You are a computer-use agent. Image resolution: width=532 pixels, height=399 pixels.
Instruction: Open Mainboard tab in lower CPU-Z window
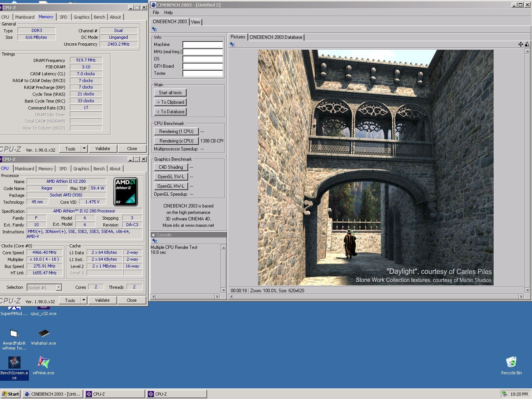24,169
